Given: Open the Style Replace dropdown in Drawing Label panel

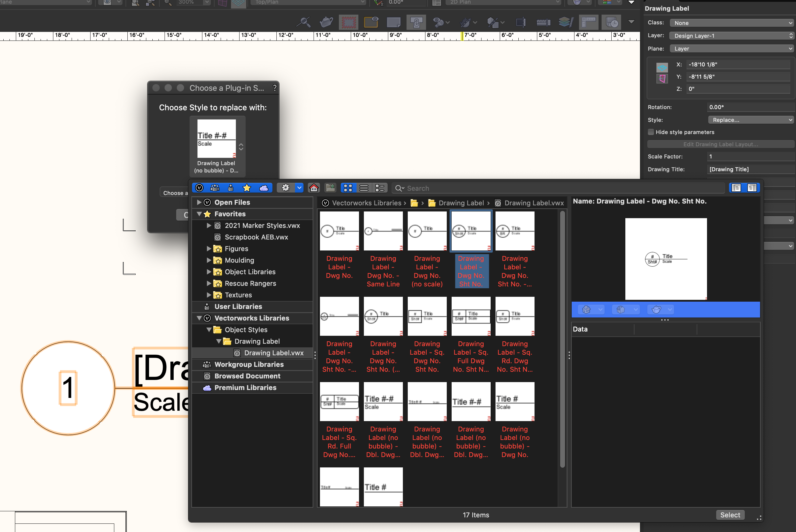Looking at the screenshot, I should (751, 120).
